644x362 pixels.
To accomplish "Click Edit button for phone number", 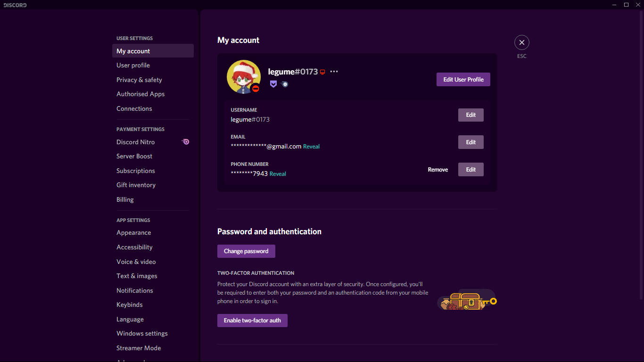I will pos(471,170).
